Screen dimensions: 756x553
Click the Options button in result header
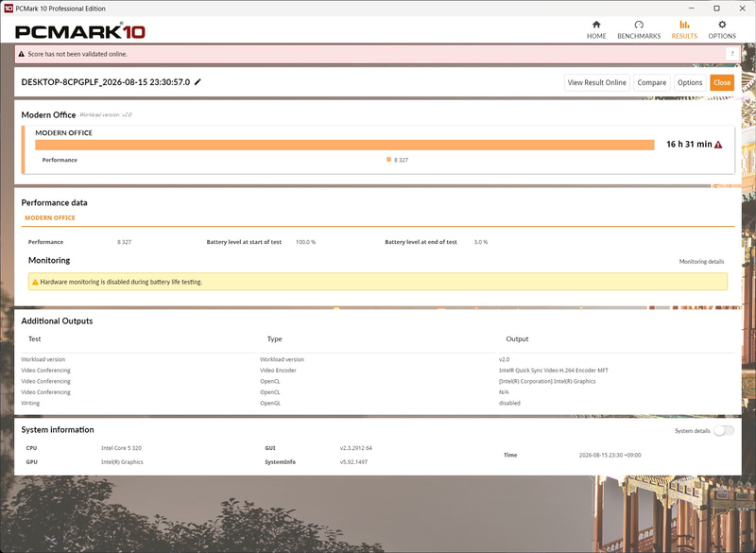690,82
